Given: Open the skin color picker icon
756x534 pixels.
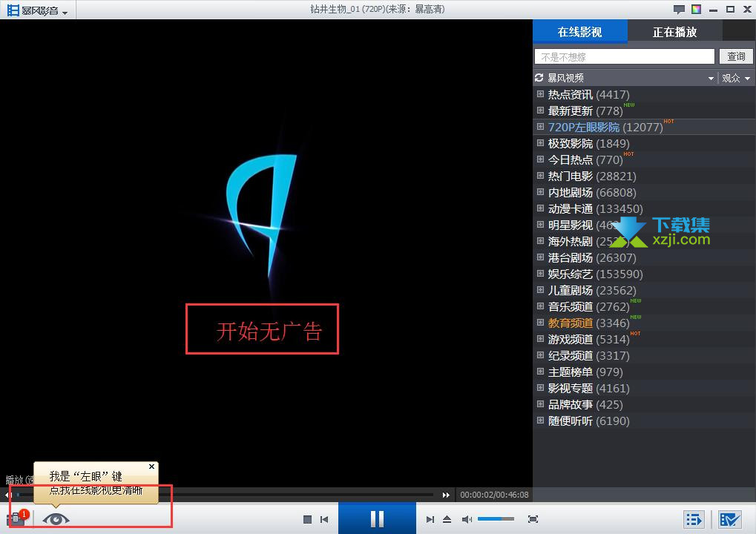Looking at the screenshot, I should click(696, 9).
